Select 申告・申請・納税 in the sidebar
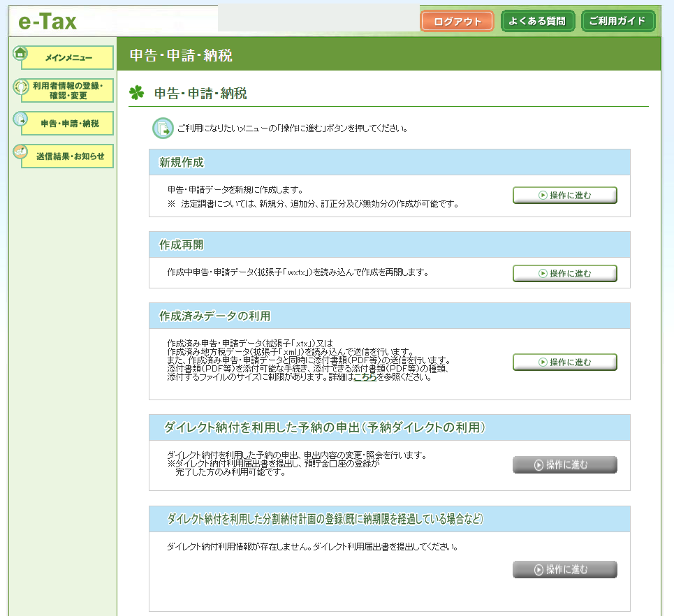This screenshot has height=616, width=674. (x=68, y=124)
